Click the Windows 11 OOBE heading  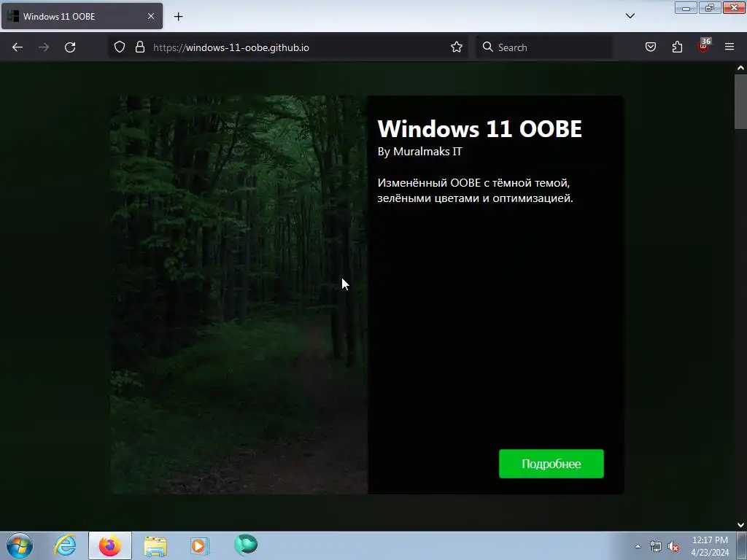(480, 128)
